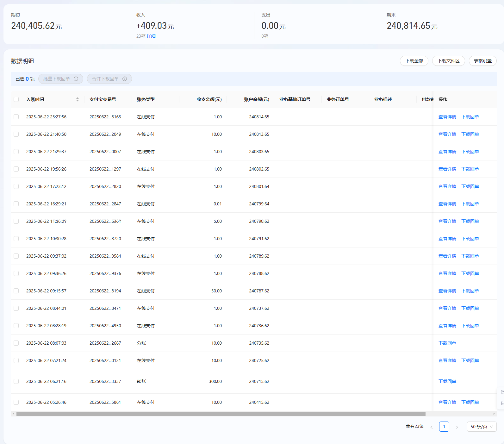The height and width of the screenshot is (444, 504).
Task: Open 查看详情 for transaction 20250622...8163
Action: click(447, 117)
